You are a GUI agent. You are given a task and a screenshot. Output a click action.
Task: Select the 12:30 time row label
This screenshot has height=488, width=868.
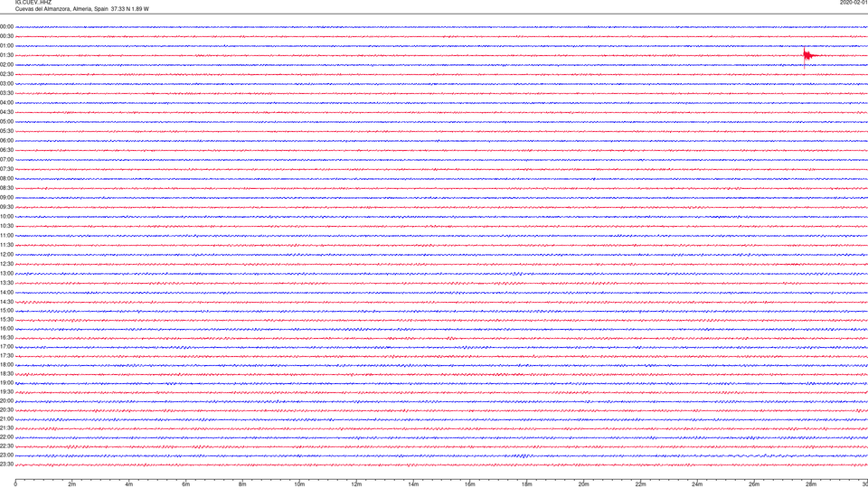pos(6,264)
